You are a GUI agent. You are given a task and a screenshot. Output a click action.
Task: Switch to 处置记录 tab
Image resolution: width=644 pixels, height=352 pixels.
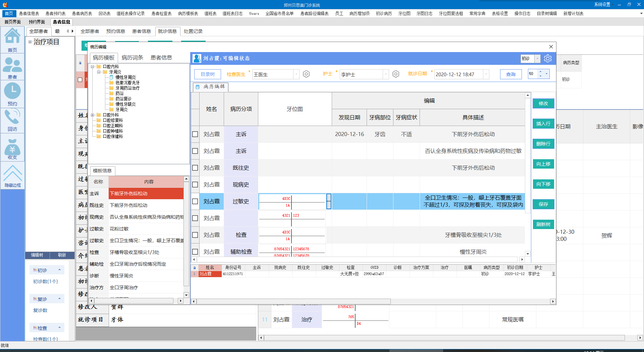click(193, 31)
